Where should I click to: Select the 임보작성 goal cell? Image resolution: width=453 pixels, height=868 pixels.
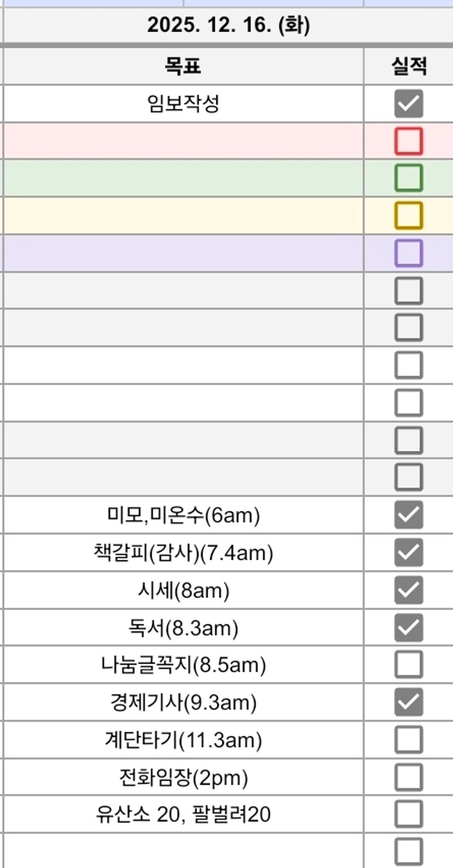pyautogui.click(x=183, y=104)
